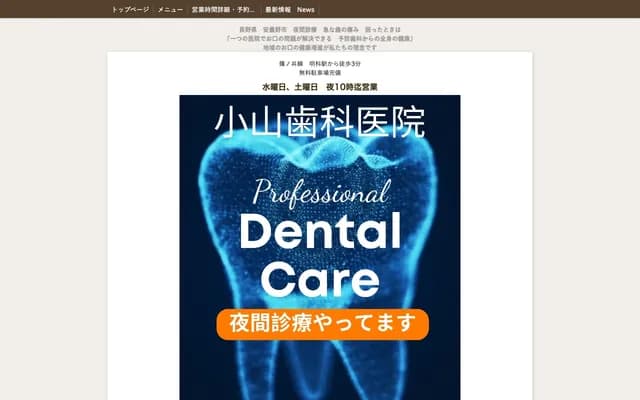Click the 小山歯科医院 title on banner
The width and height of the screenshot is (640, 400).
pyautogui.click(x=320, y=122)
